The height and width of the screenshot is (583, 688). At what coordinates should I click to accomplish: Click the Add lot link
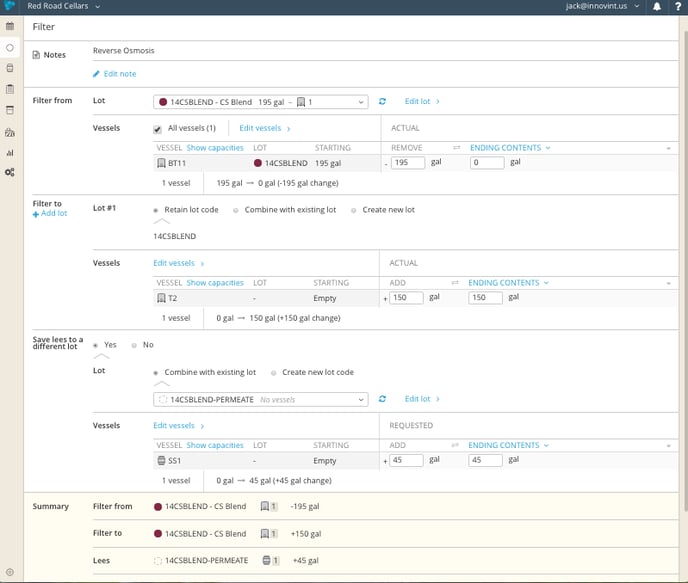click(x=54, y=213)
